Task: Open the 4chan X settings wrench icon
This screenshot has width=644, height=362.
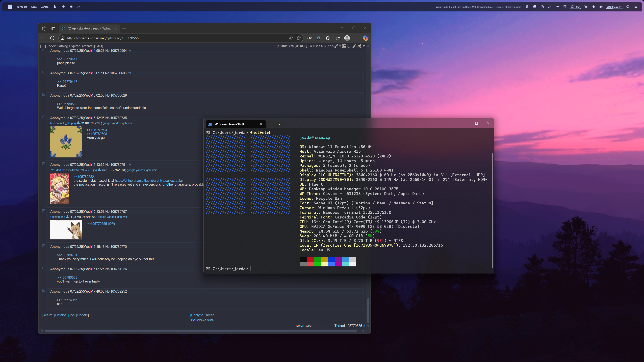Action: (x=354, y=46)
